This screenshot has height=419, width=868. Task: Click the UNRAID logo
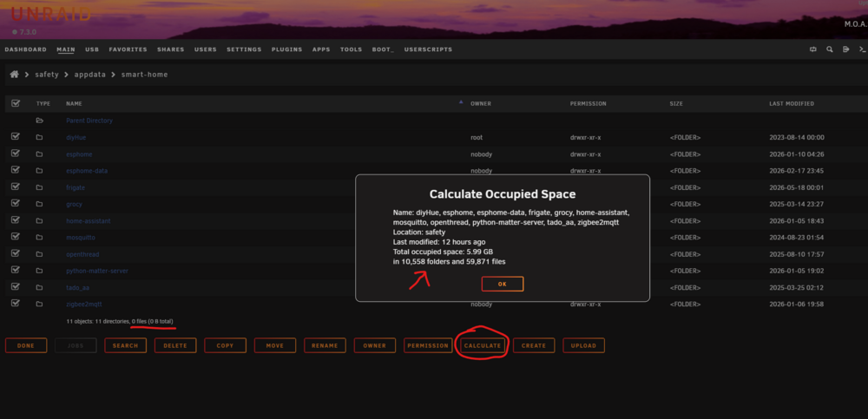point(51,15)
